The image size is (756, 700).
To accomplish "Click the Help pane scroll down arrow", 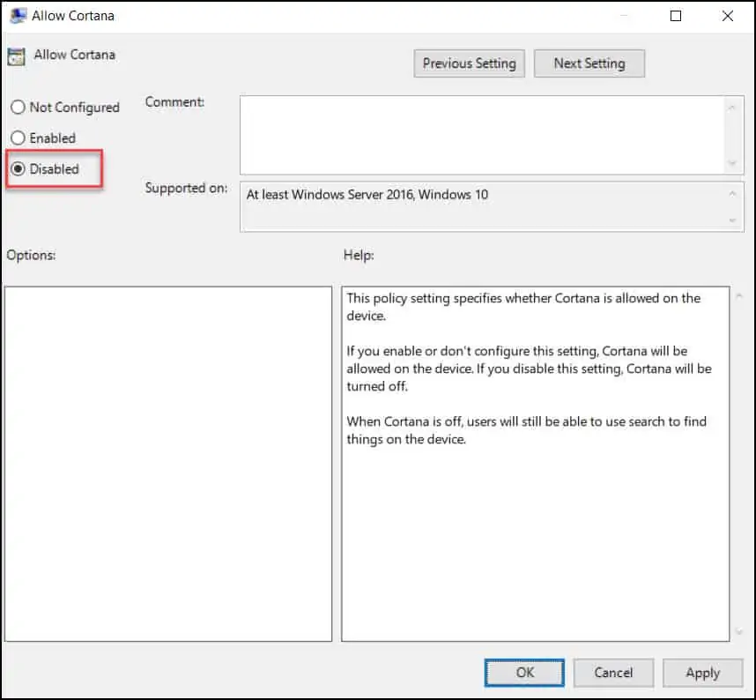I will pyautogui.click(x=738, y=631).
